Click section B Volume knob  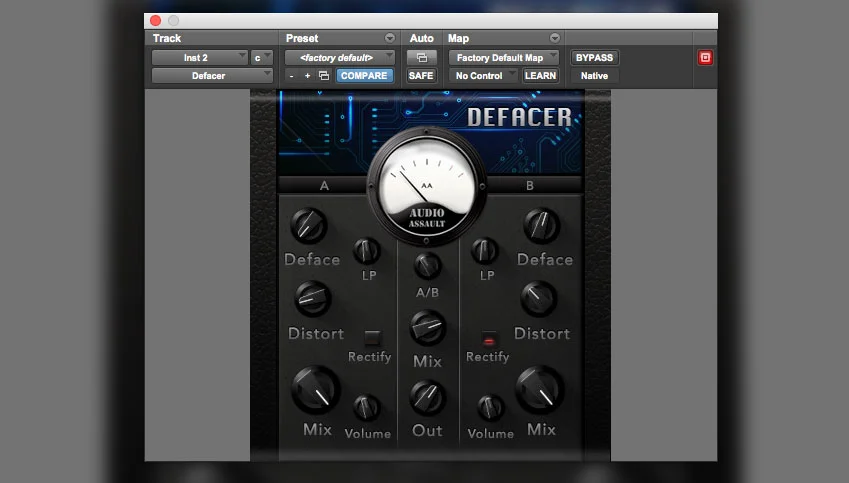(491, 408)
